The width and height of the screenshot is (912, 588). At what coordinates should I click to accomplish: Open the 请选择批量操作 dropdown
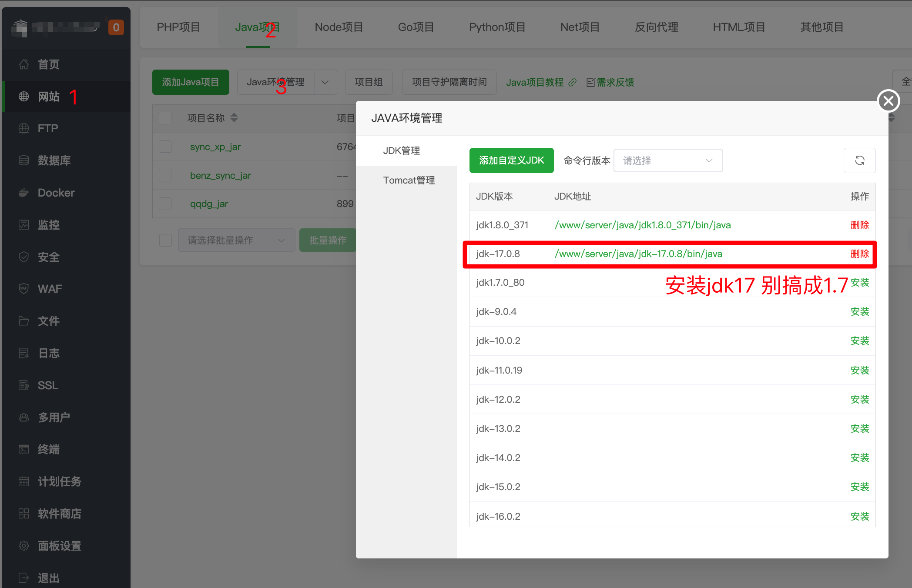tap(236, 240)
